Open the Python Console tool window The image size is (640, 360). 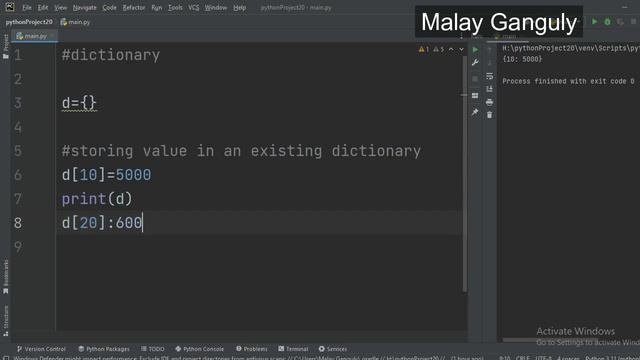point(200,349)
